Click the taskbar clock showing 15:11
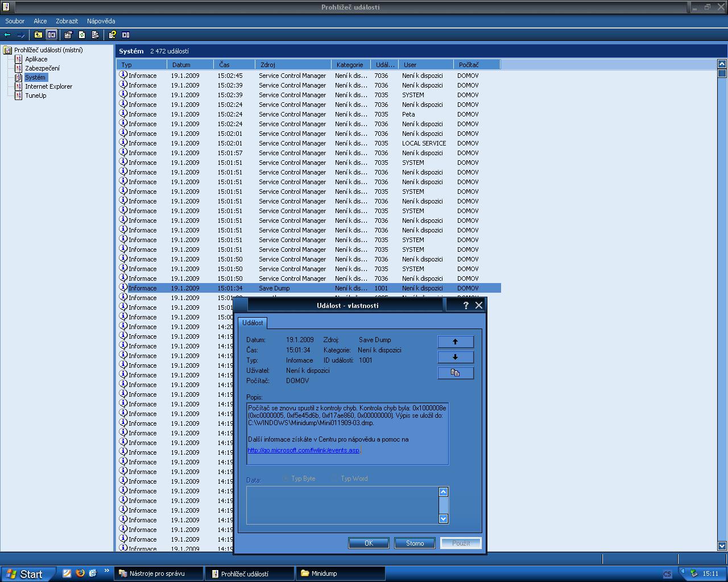728x582 pixels. tap(710, 573)
